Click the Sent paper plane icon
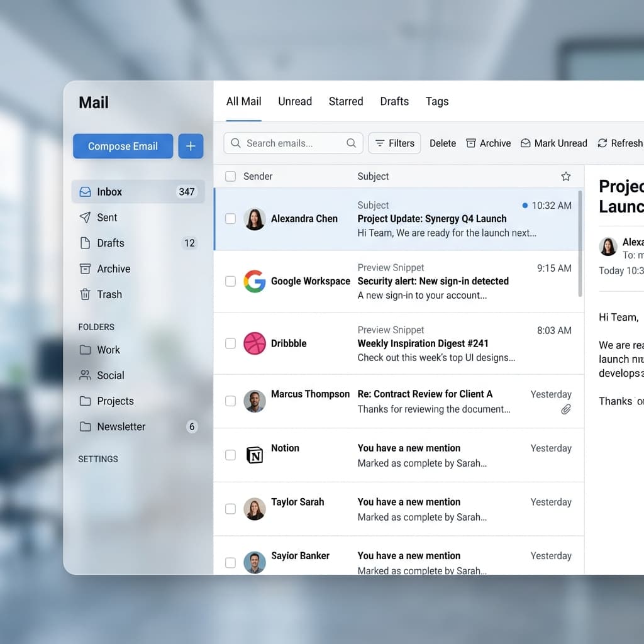Screen dimensions: 644x644 [85, 217]
